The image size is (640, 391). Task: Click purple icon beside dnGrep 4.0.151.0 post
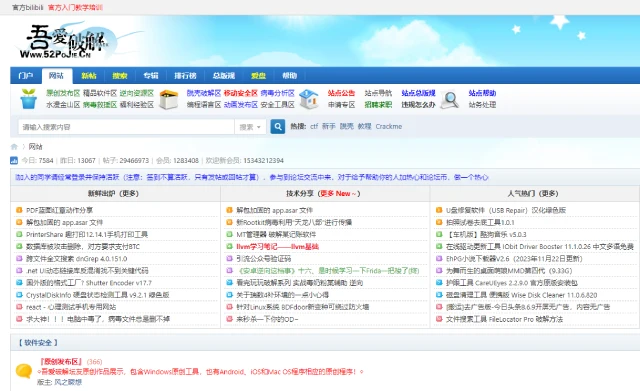pos(19,258)
